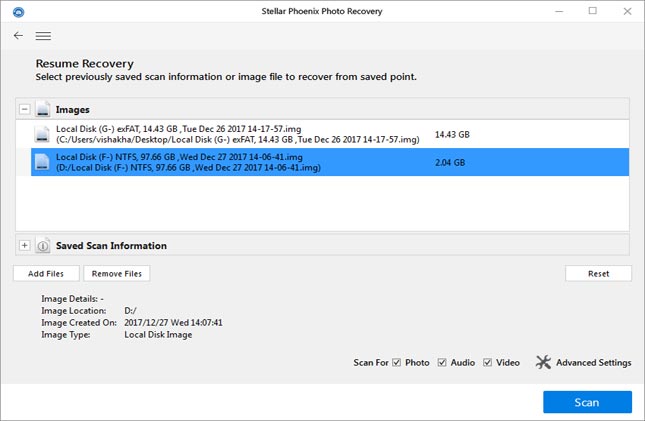Toggle the Audio checkbox
The width and height of the screenshot is (645, 421).
coord(442,363)
